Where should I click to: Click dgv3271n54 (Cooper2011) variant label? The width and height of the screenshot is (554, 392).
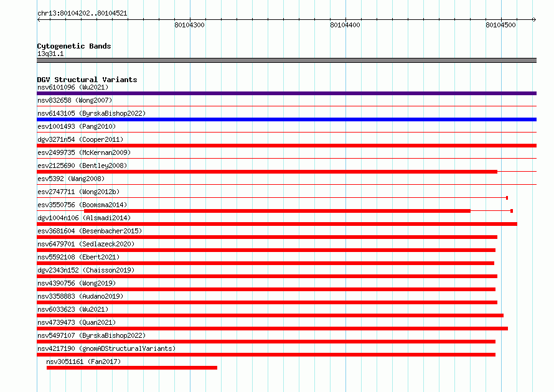click(x=80, y=139)
